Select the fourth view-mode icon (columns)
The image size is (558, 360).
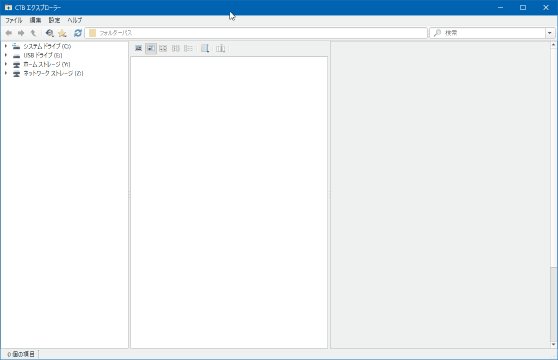176,48
